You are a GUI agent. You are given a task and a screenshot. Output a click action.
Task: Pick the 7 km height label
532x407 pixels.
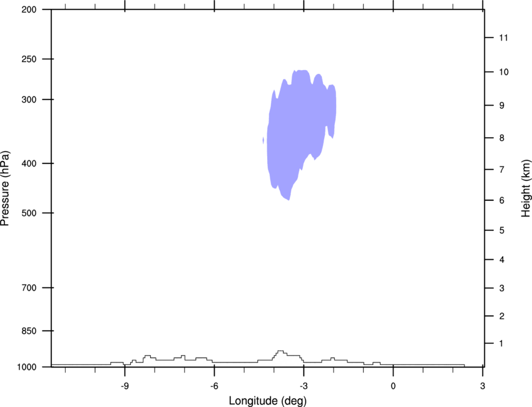click(x=502, y=170)
